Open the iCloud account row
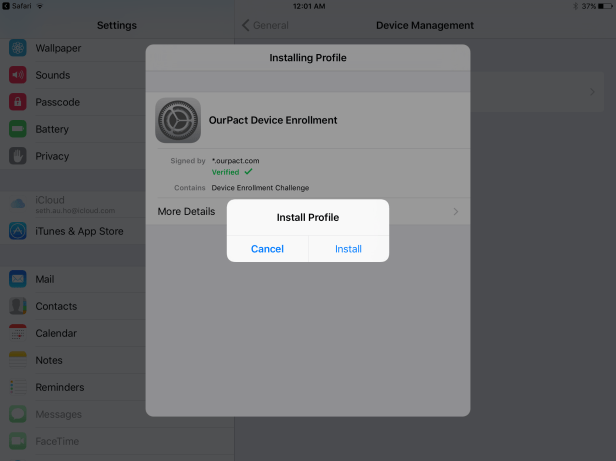The height and width of the screenshot is (461, 616). coord(70,205)
